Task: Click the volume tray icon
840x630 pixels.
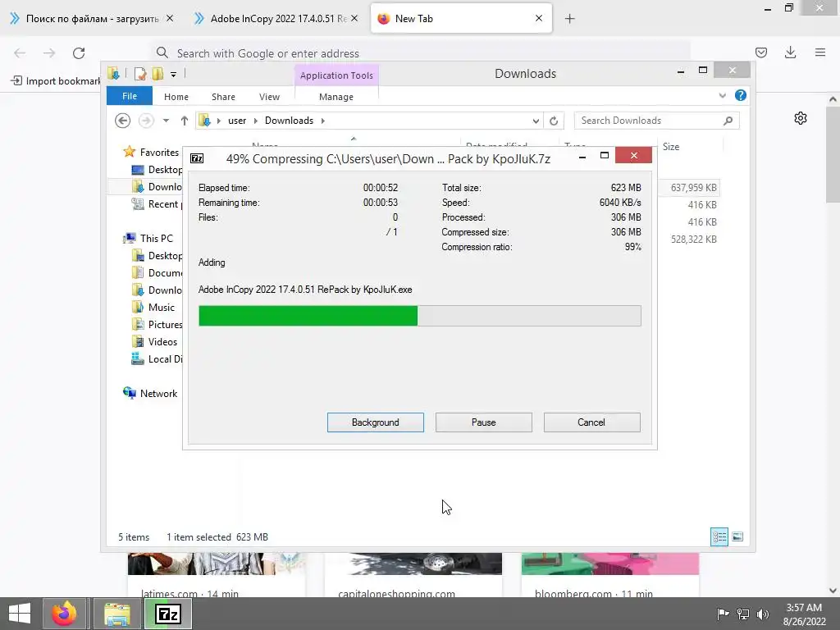Action: pos(762,614)
